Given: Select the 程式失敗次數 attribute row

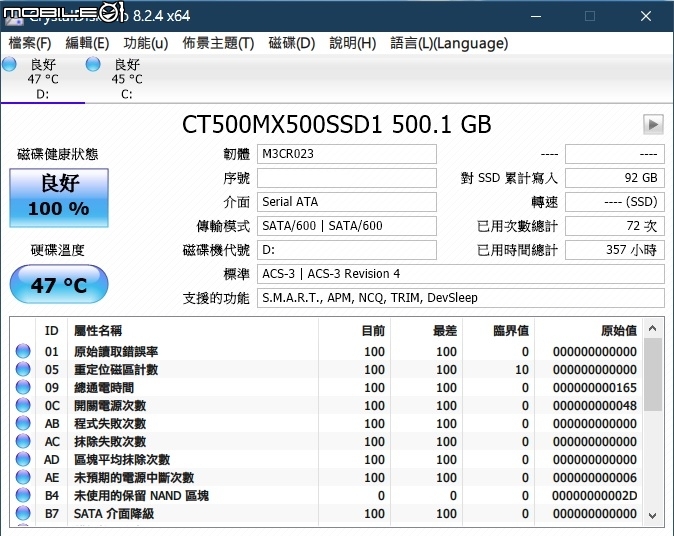Looking at the screenshot, I should point(327,423).
